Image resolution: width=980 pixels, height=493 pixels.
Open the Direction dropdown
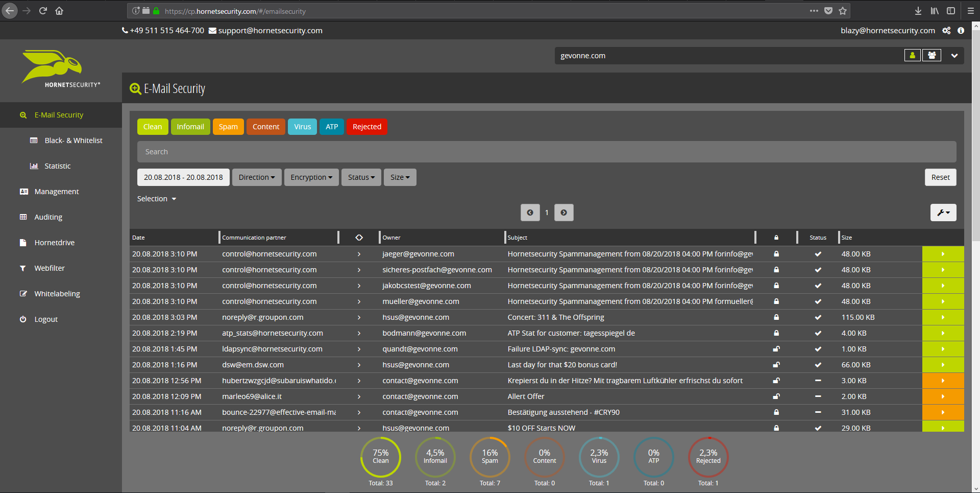click(x=256, y=177)
